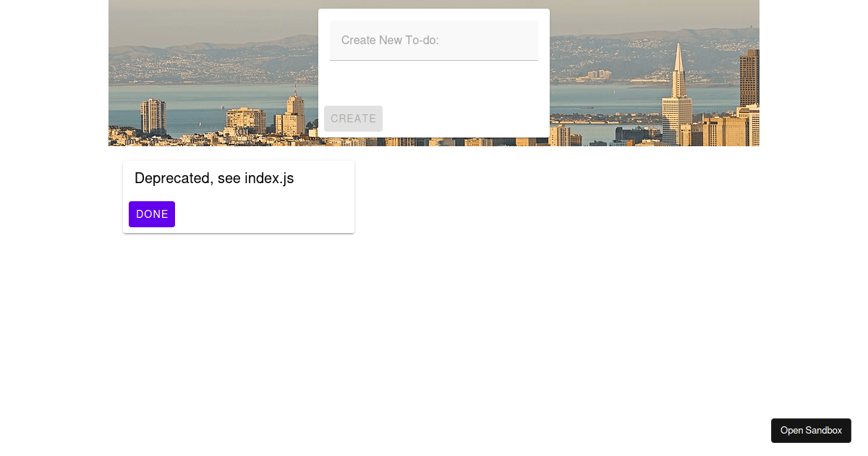868x456 pixels.
Task: Focus the text input to type a new task
Action: coord(433,41)
